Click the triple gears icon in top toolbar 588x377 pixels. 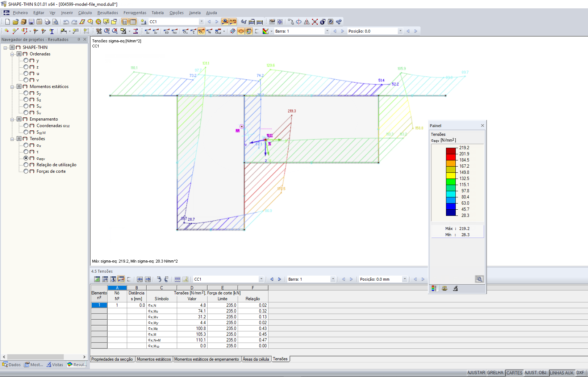tap(339, 22)
